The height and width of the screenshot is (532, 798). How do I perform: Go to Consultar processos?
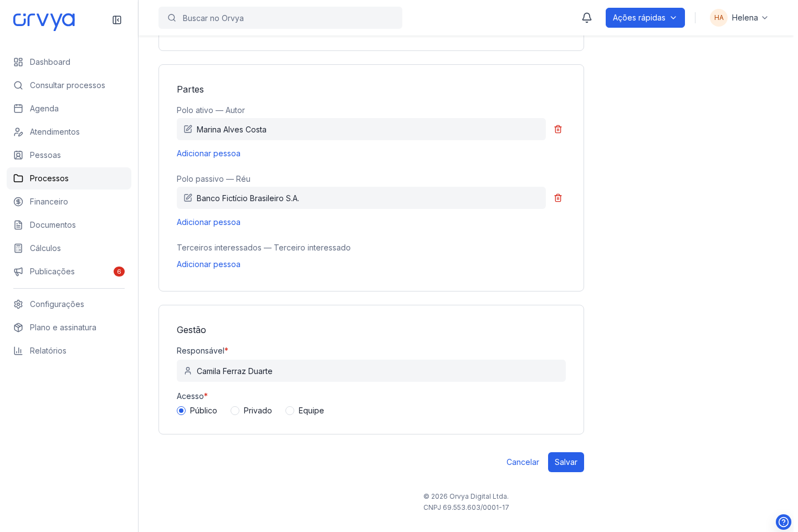tap(69, 85)
